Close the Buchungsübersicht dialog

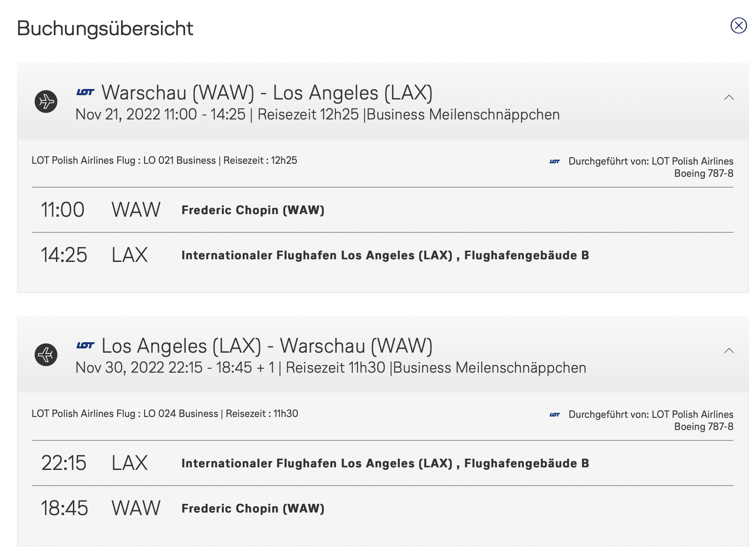tap(738, 26)
